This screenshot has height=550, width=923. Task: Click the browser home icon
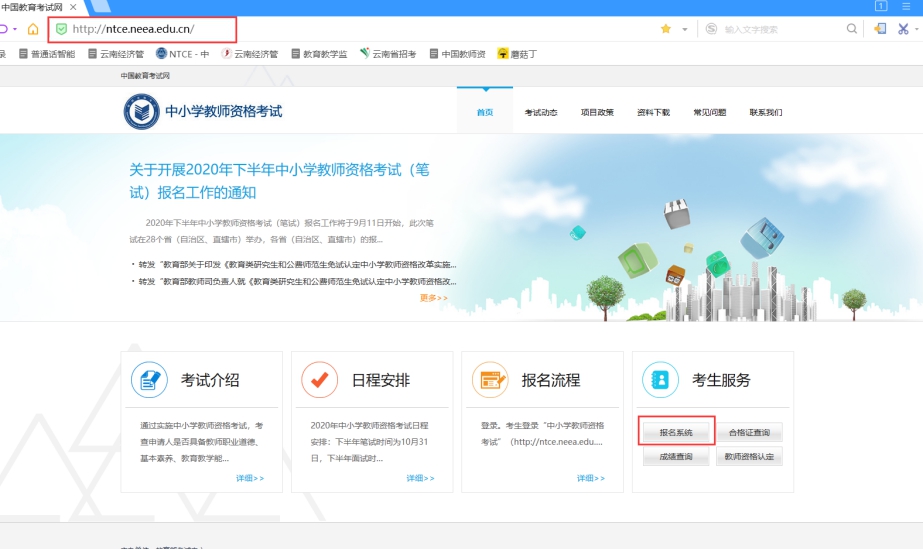coord(33,29)
